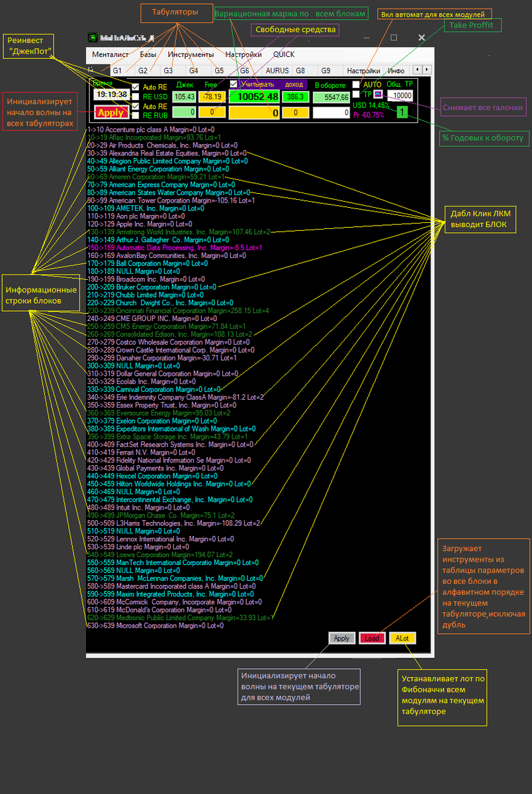Enable the RE RUB checkbox
The image size is (532, 794).
coord(136,115)
